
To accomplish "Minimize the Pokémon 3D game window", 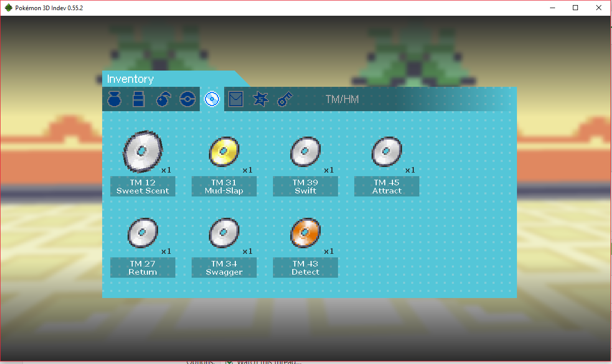I will [x=552, y=8].
